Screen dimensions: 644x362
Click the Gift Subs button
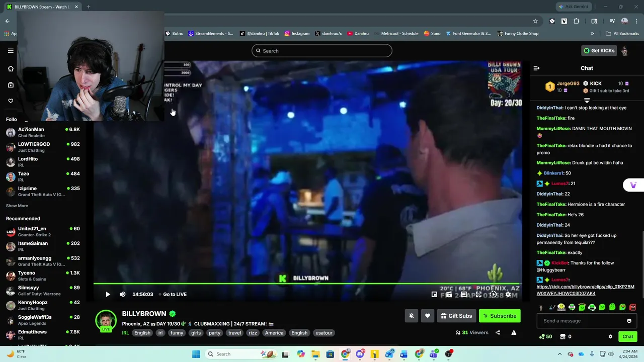(456, 316)
